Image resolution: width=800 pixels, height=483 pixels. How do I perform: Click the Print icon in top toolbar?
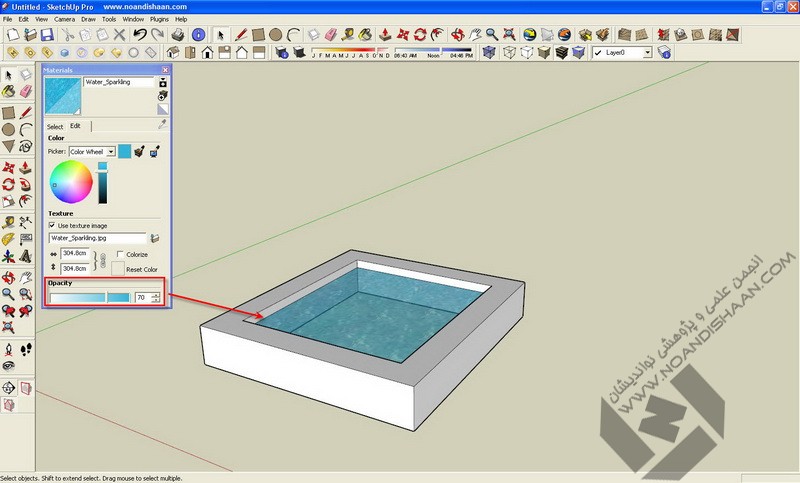[x=178, y=35]
